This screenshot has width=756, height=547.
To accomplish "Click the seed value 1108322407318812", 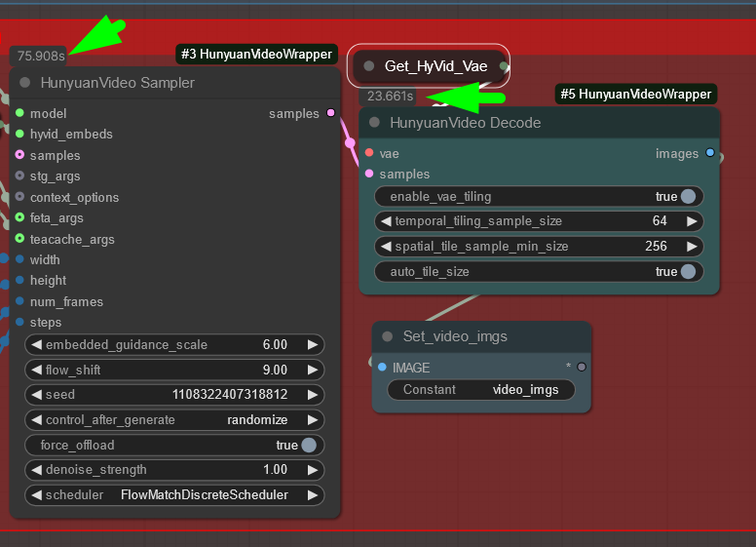I will click(x=230, y=395).
